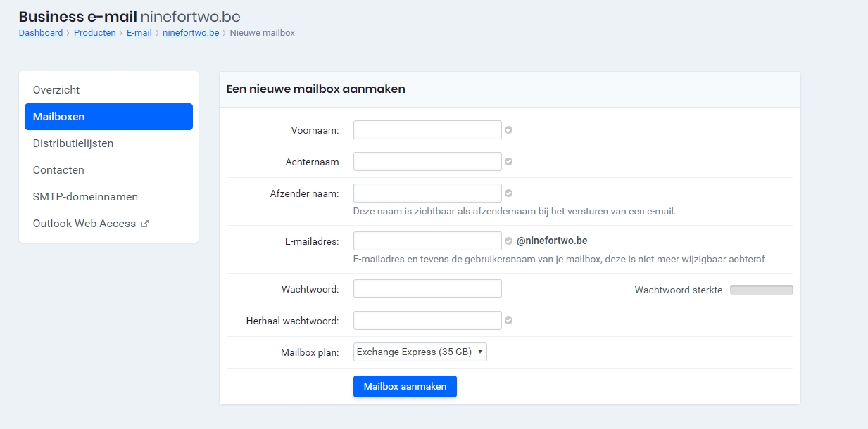Click the Wachtwoord sterkte indicator bar
868x429 pixels.
[761, 290]
